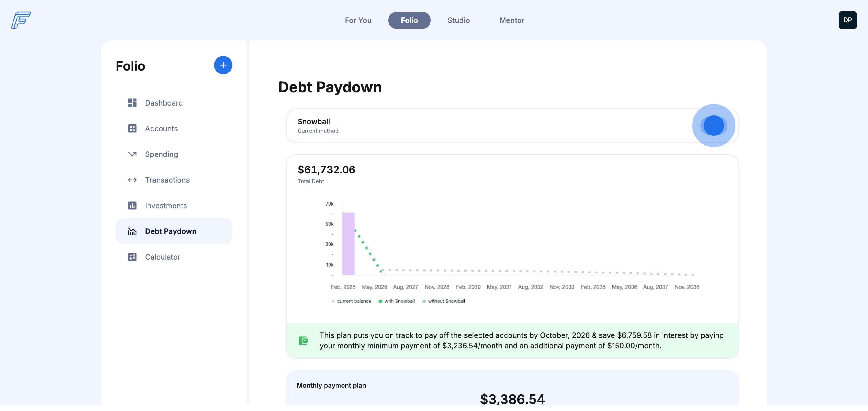Viewport: 868px width, 411px height.
Task: Hide the 'without Snowball' legend series
Action: click(446, 301)
